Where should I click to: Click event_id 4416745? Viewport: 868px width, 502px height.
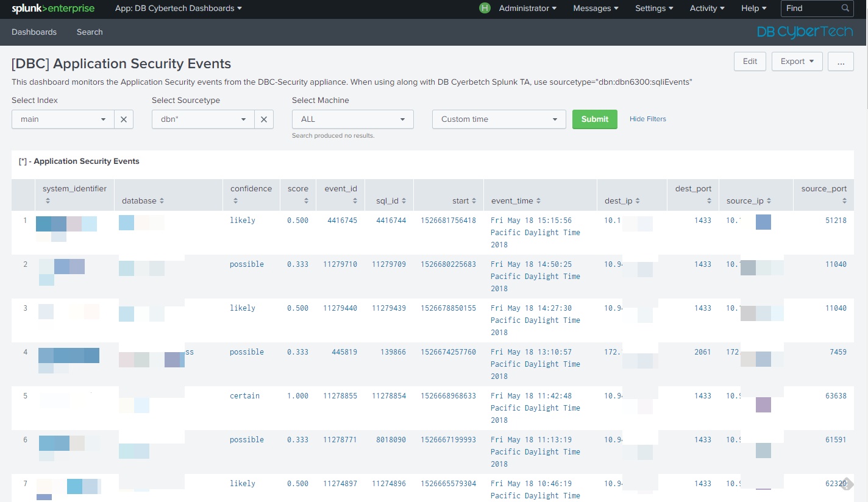343,221
